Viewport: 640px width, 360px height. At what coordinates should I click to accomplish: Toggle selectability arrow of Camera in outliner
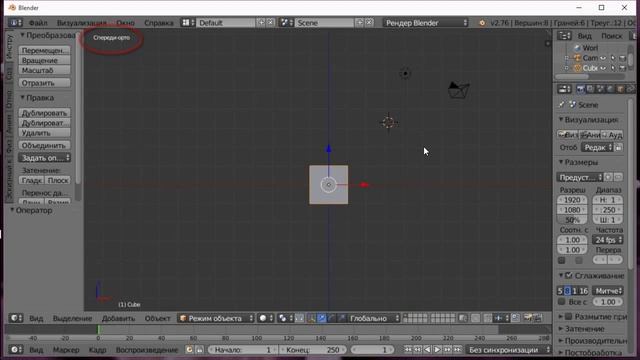pos(613,58)
